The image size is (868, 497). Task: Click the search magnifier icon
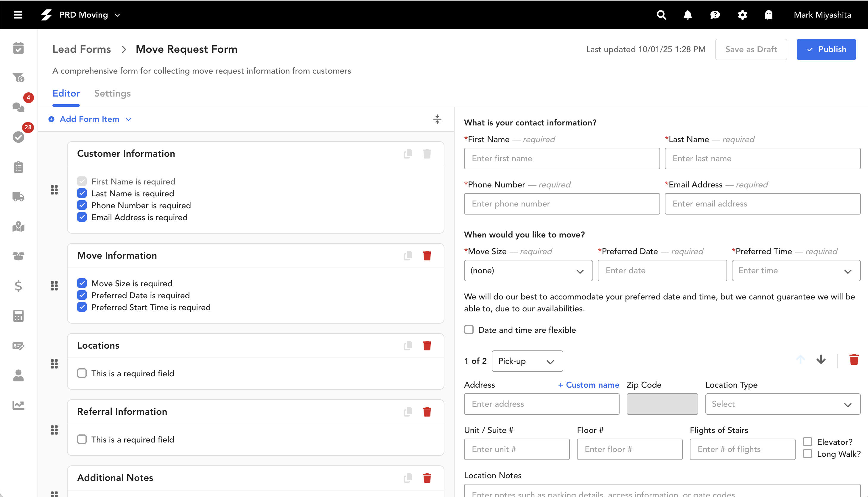pyautogui.click(x=661, y=15)
